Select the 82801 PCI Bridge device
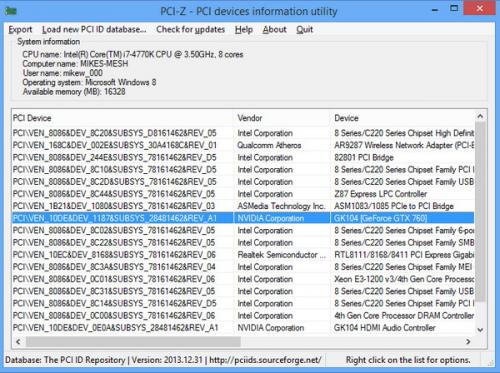 coord(364,157)
